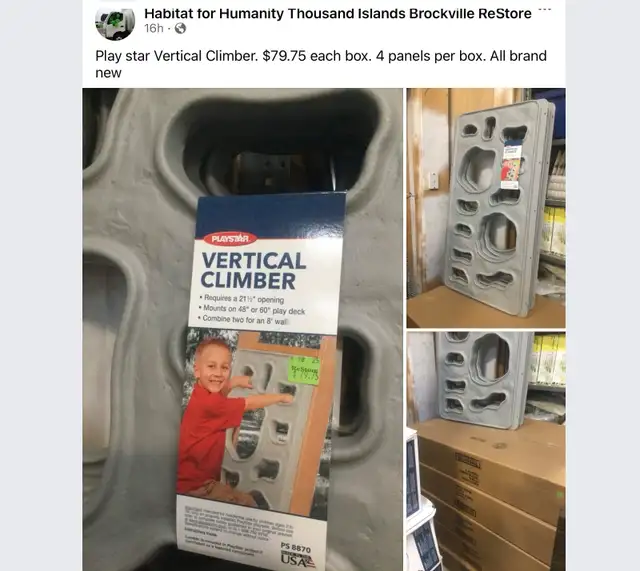This screenshot has width=640, height=571.
Task: Click the green ReStore price sticker
Action: (x=304, y=371)
